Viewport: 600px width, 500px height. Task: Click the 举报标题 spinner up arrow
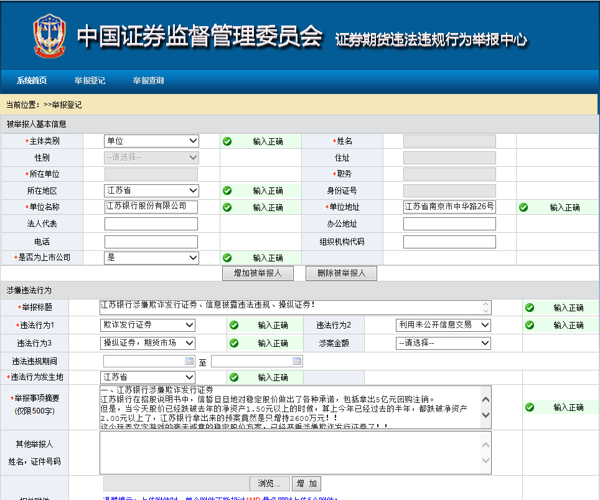[x=486, y=305]
